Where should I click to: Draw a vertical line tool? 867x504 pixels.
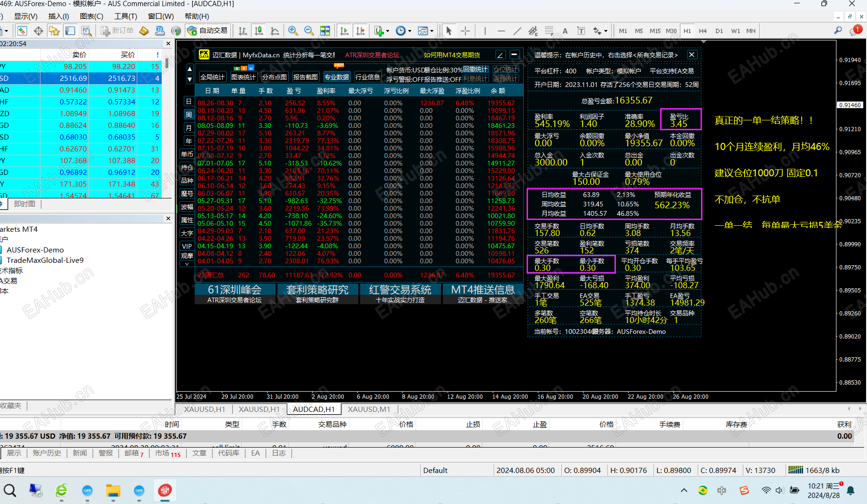(x=485, y=31)
